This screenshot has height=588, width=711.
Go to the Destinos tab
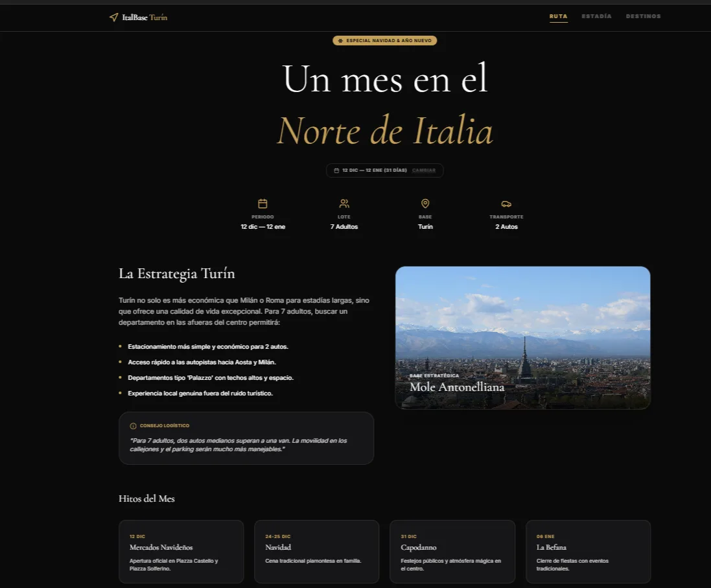643,16
